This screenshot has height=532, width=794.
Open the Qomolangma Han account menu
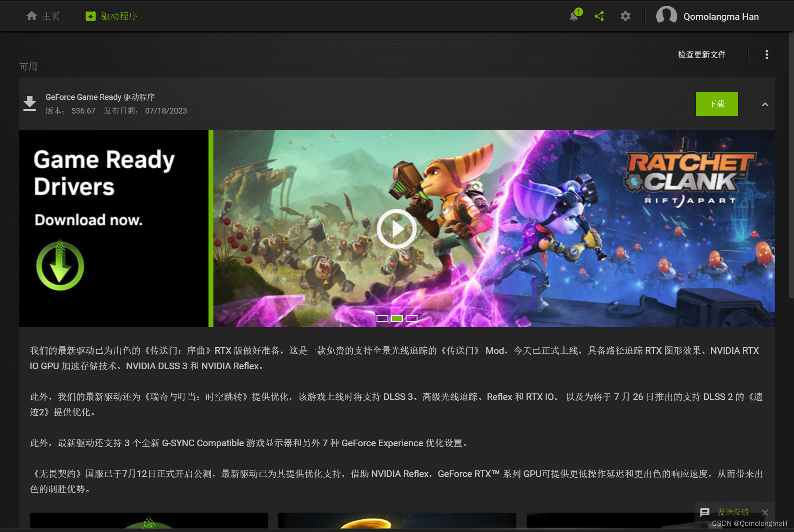pyautogui.click(x=720, y=17)
